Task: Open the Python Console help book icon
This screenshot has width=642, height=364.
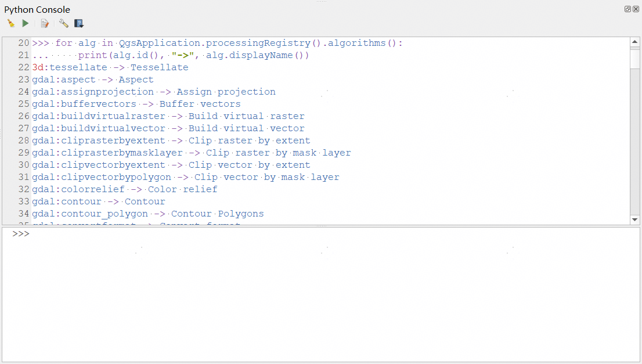Action: coord(79,23)
